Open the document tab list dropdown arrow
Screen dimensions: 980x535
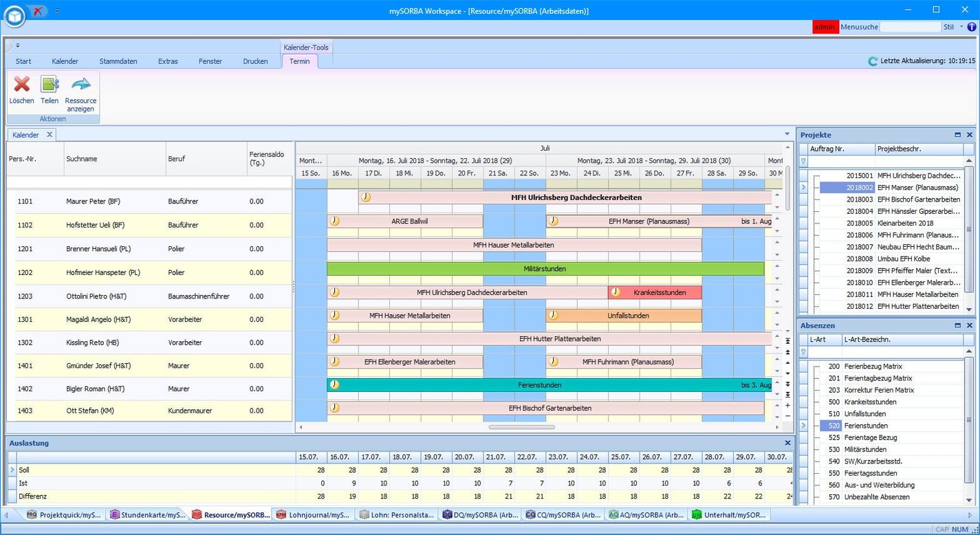[787, 134]
